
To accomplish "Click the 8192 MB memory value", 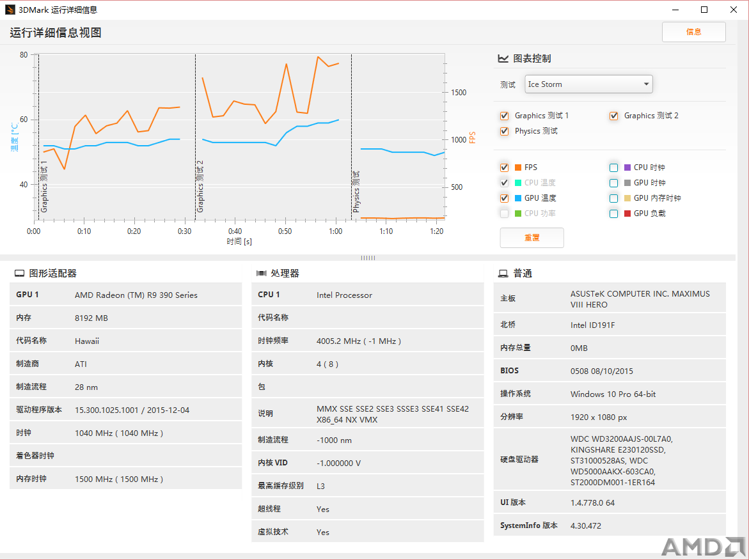I will pos(91,318).
